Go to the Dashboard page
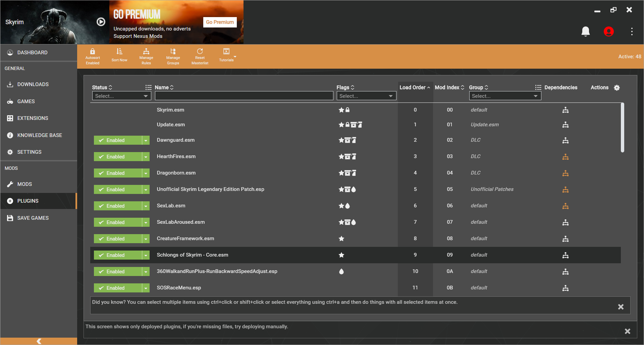 [39, 53]
